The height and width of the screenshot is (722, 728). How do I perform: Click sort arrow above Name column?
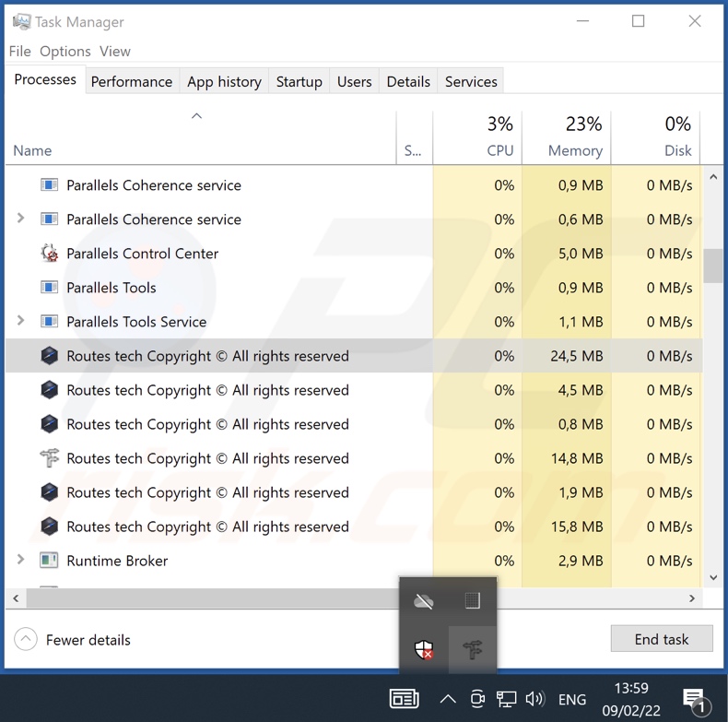[x=197, y=115]
